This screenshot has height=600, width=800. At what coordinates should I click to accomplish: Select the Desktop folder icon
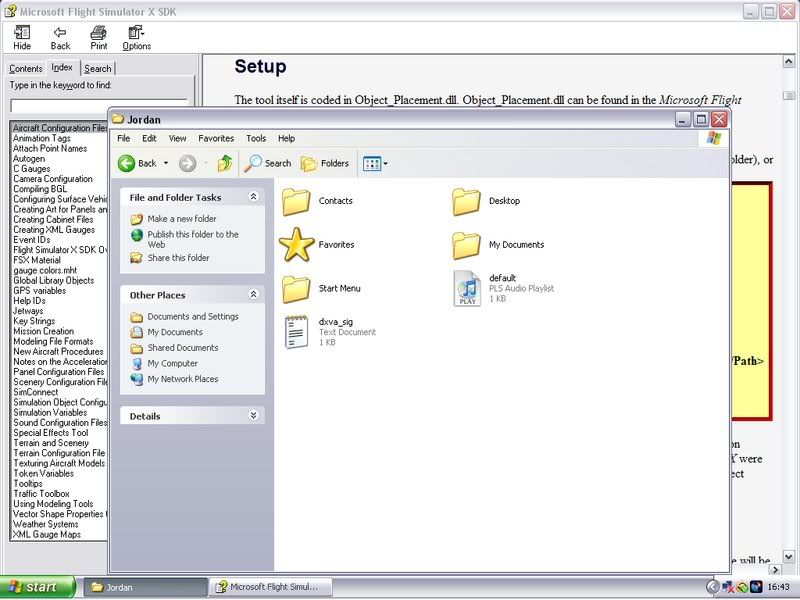pyautogui.click(x=466, y=201)
